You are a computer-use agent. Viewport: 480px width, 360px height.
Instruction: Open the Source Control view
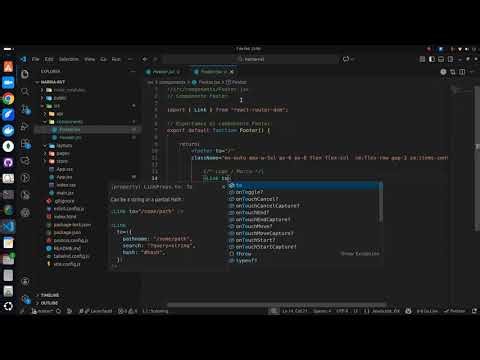point(25,109)
